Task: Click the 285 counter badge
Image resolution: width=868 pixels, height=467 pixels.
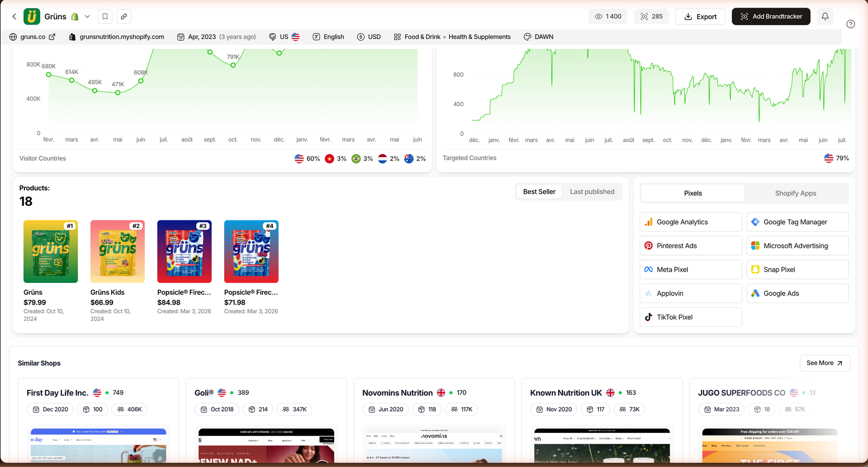Action: coord(652,16)
